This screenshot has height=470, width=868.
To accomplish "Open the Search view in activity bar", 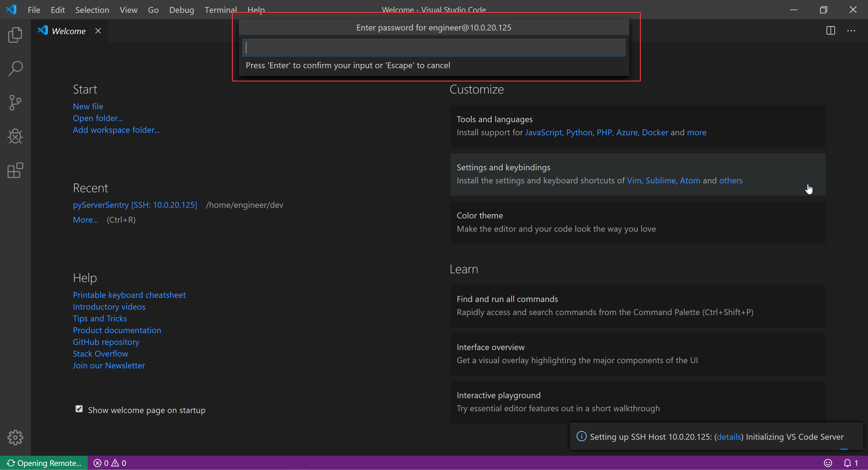I will click(15, 69).
